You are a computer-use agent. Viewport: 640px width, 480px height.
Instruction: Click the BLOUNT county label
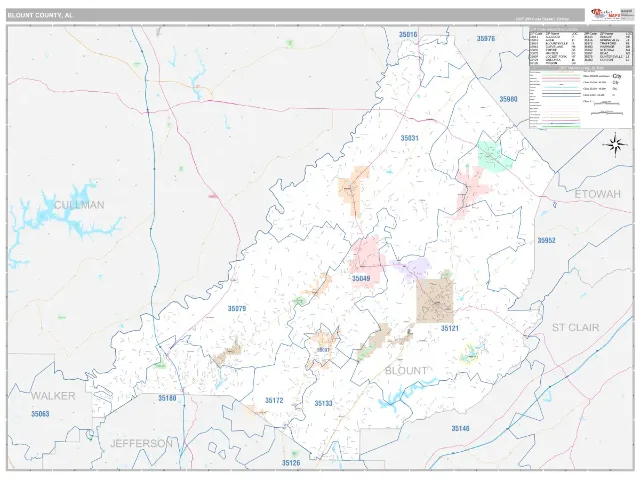click(x=406, y=371)
